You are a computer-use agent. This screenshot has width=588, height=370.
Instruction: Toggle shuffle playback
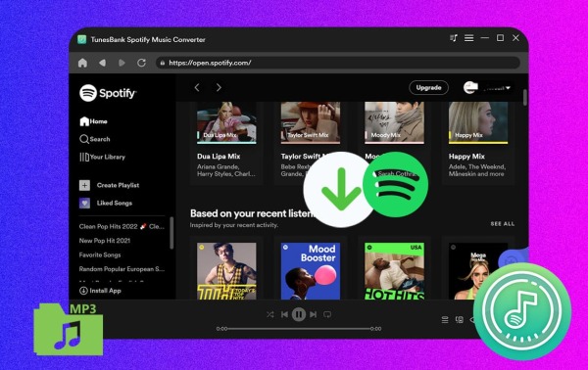[270, 314]
